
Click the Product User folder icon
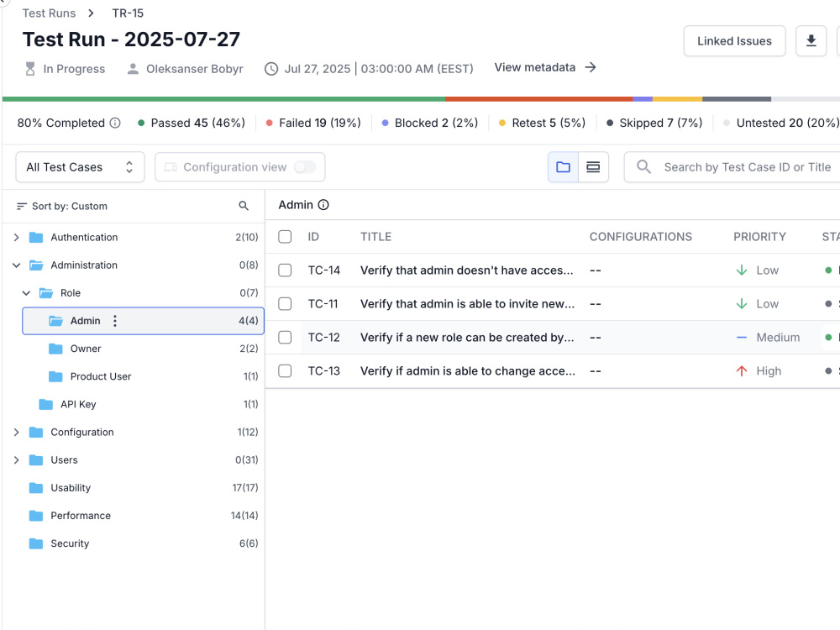tap(55, 376)
